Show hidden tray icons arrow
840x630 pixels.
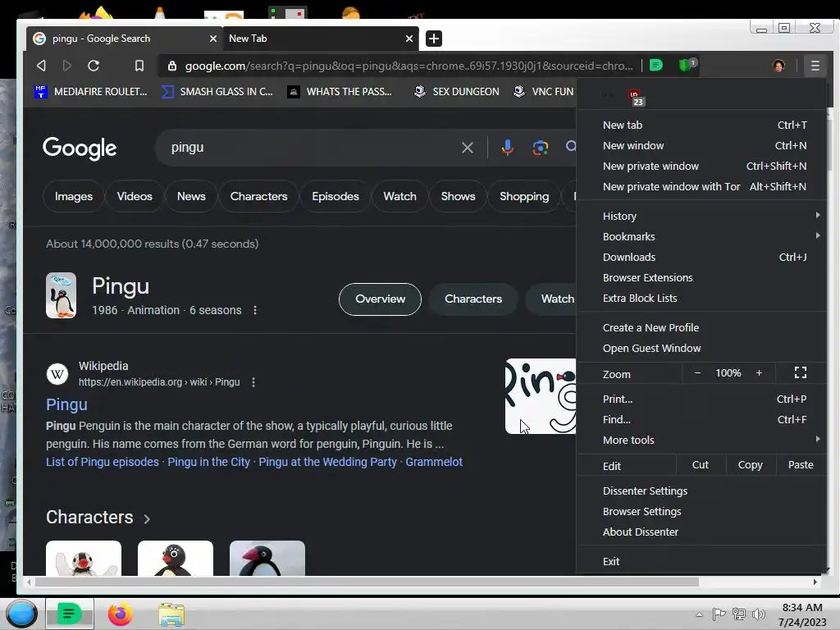tap(699, 614)
